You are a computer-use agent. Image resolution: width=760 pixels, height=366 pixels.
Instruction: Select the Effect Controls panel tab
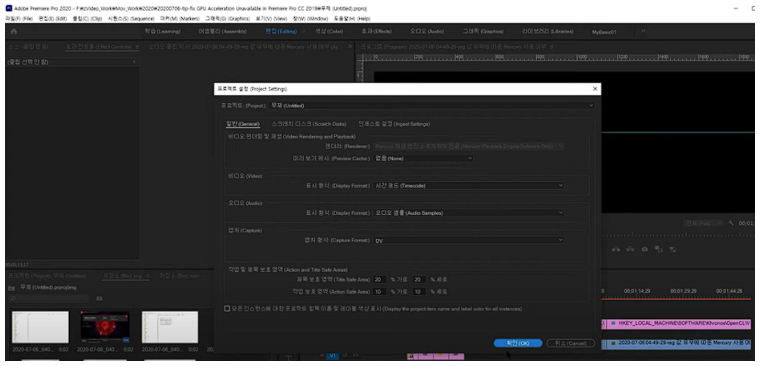(x=98, y=47)
